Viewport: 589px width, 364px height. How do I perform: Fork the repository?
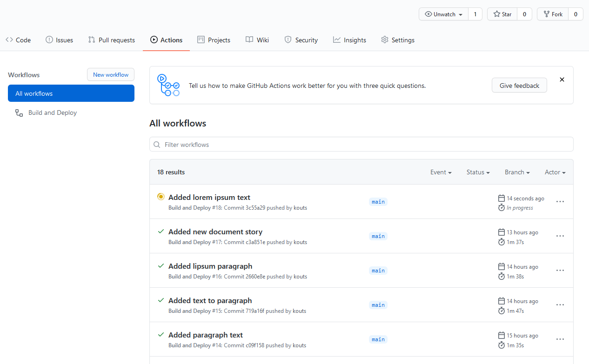pos(552,14)
